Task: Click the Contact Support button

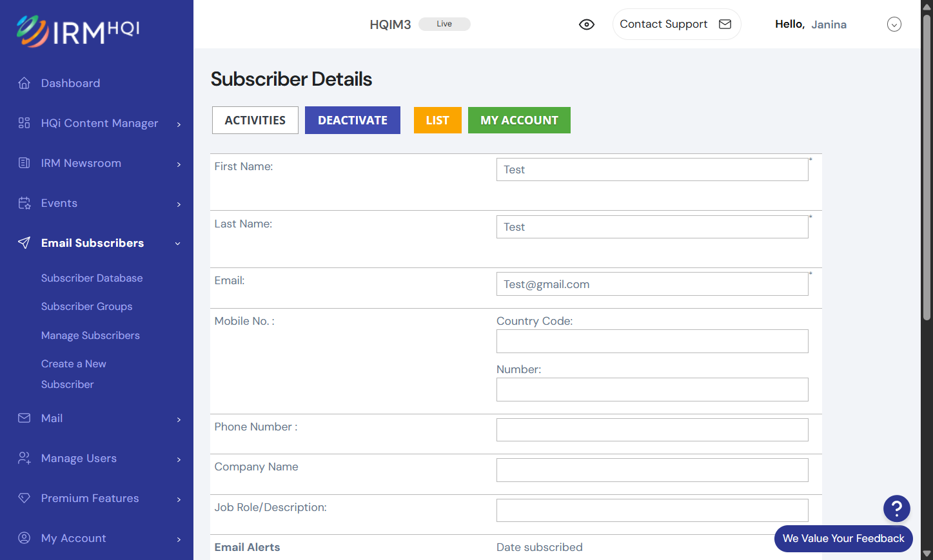Action: 676,24
